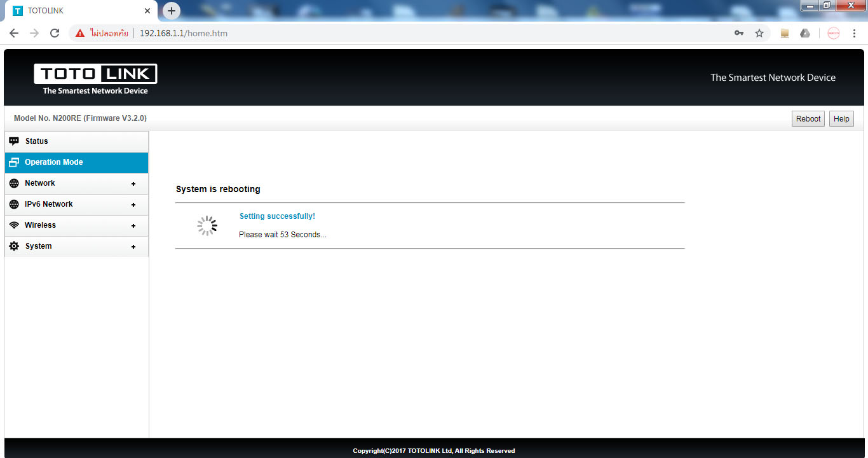The image size is (868, 458).
Task: Click the Help button
Action: click(841, 119)
